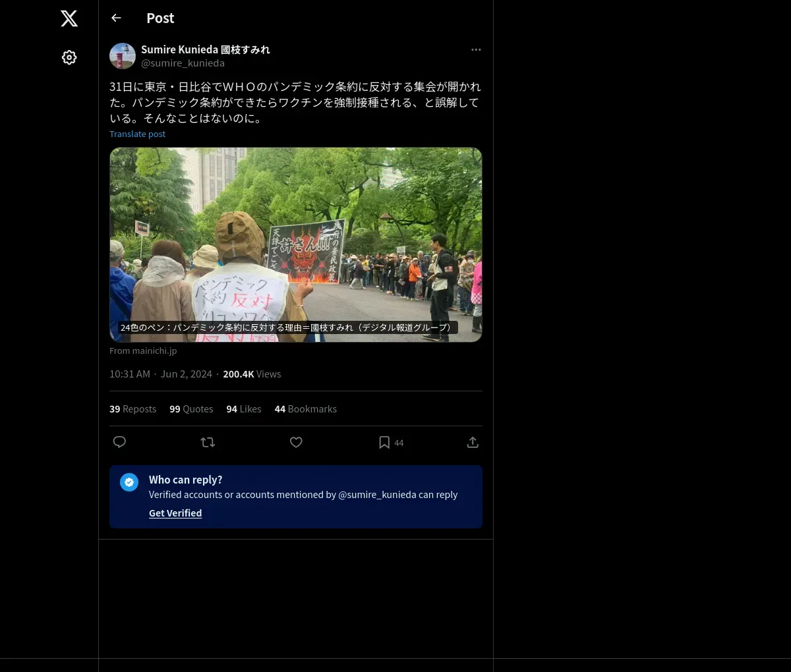Toggle the bookmark icon showing 44
791x672 pixels.
point(391,443)
